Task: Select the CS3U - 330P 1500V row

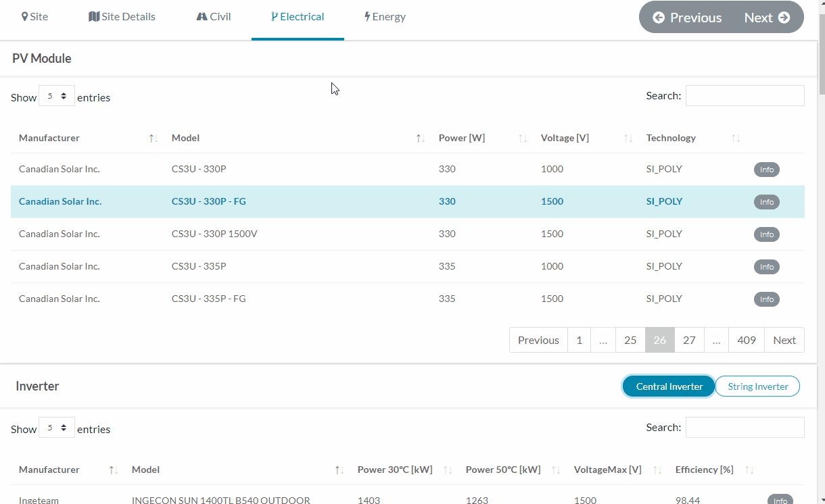Action: (x=408, y=234)
